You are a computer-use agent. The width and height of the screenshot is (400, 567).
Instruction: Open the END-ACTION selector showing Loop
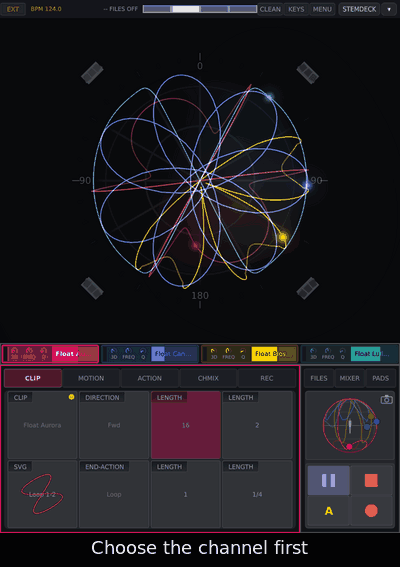[x=114, y=494]
